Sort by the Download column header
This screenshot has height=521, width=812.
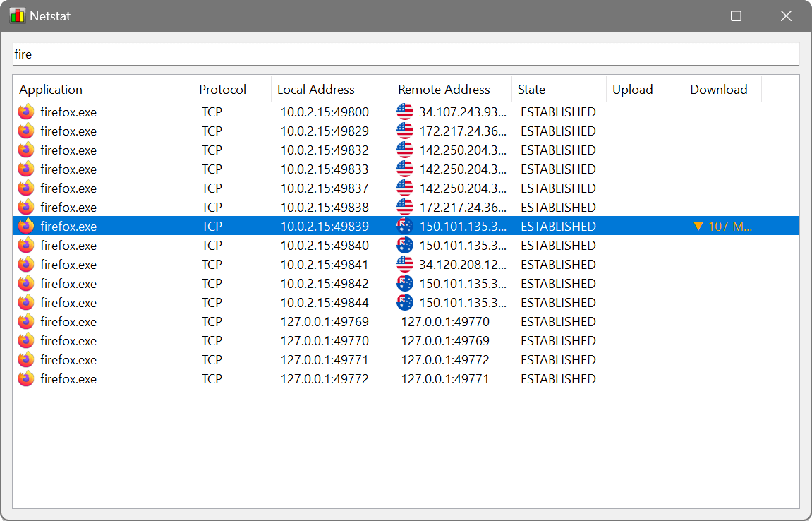click(723, 89)
